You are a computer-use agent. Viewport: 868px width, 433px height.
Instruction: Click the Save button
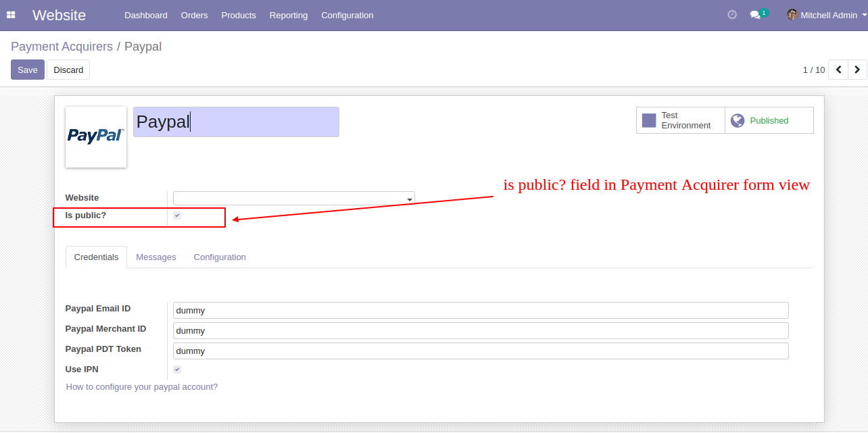coord(28,70)
